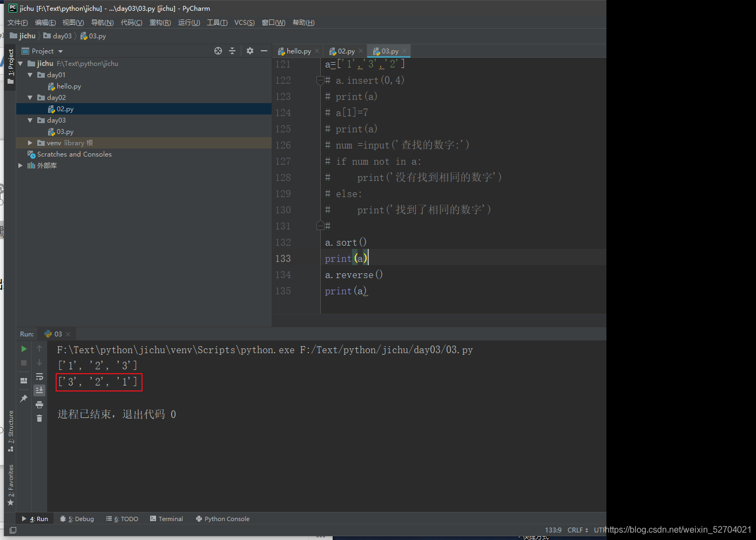The height and width of the screenshot is (540, 756).
Task: Locate current file with crosshair icon
Action: 218,51
